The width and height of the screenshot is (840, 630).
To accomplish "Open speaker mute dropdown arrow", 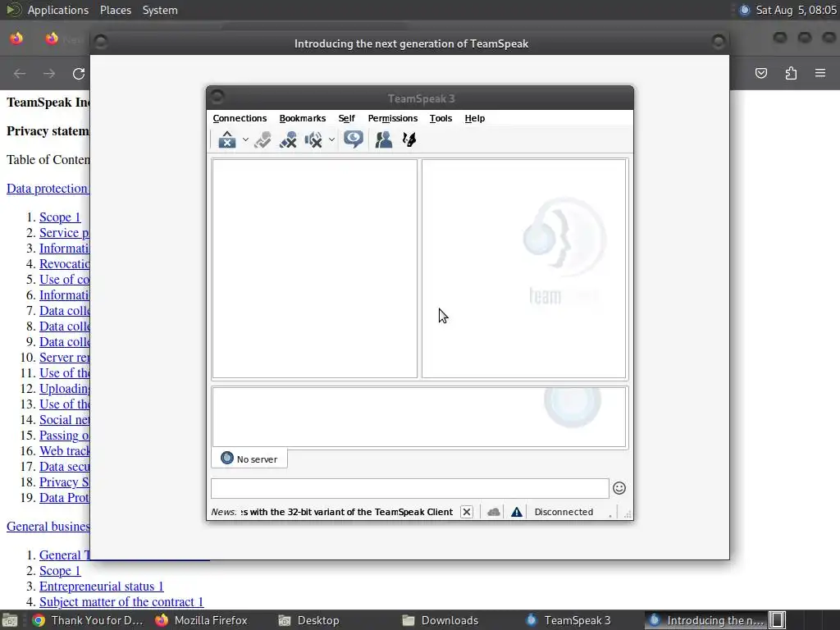I will tap(331, 139).
